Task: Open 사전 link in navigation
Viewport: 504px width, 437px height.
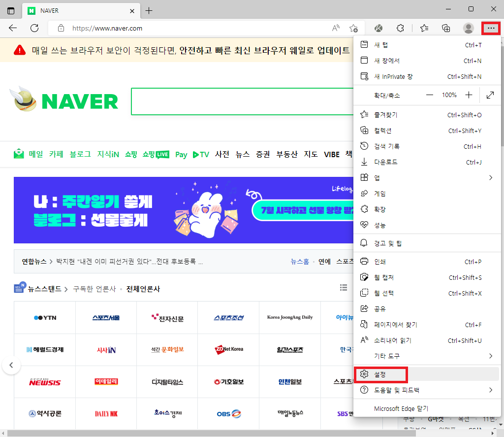Action: (222, 154)
